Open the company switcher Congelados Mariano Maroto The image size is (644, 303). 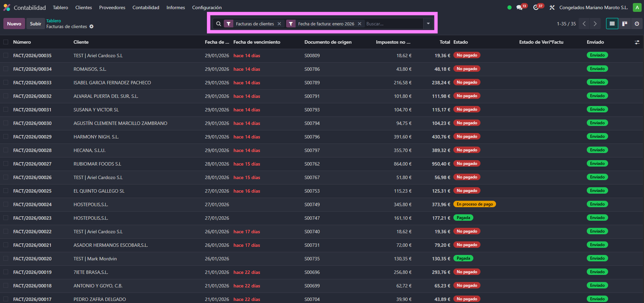[x=593, y=7]
